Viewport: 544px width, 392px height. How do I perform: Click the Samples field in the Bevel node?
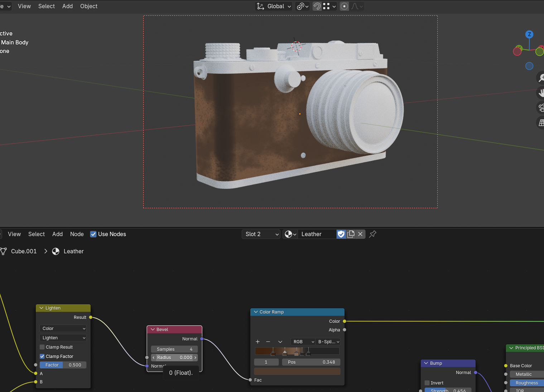point(174,349)
